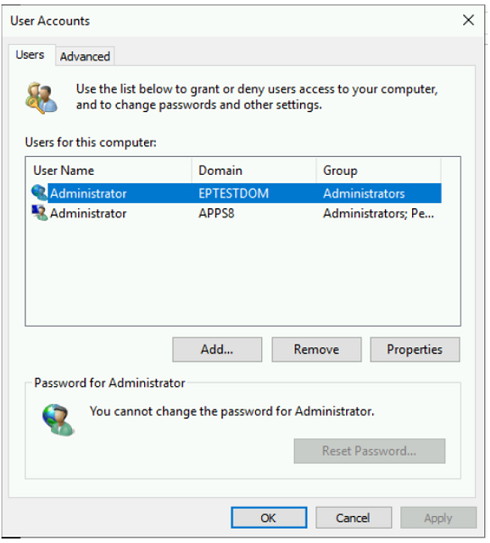Select the Users tab
Screen dimensions: 490x543
click(x=30, y=55)
